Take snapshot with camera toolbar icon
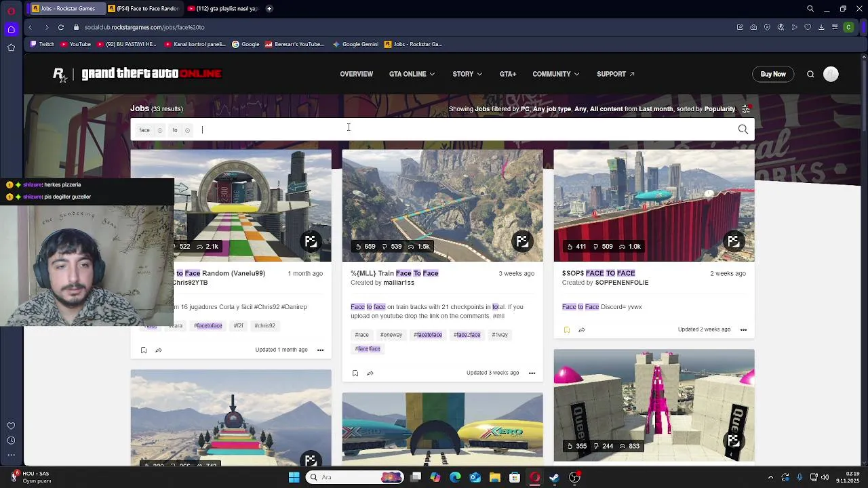 tap(753, 27)
